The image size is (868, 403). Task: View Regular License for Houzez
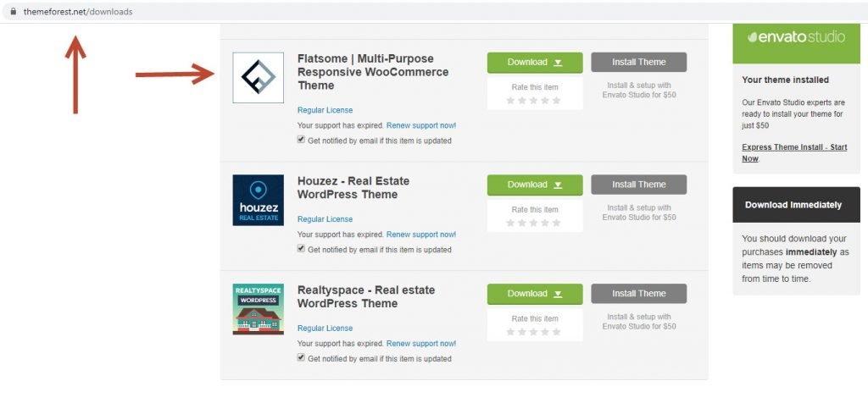click(325, 219)
